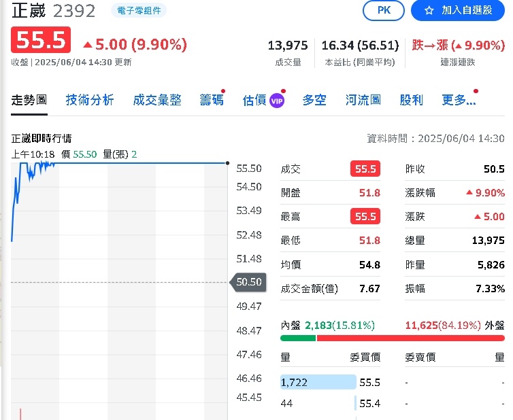Screen dimensions: 513x420
Task: Click the 開盤 51.8 value
Action: click(369, 193)
